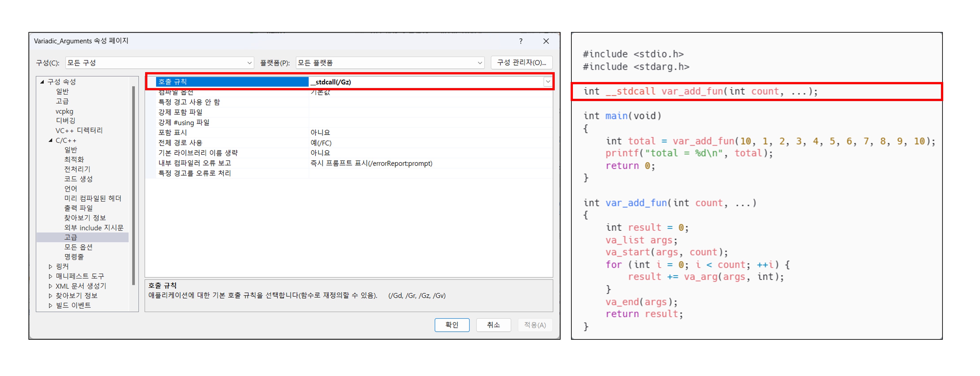Click the 구성 관리자(O)... button
980x376 pixels.
click(x=521, y=63)
